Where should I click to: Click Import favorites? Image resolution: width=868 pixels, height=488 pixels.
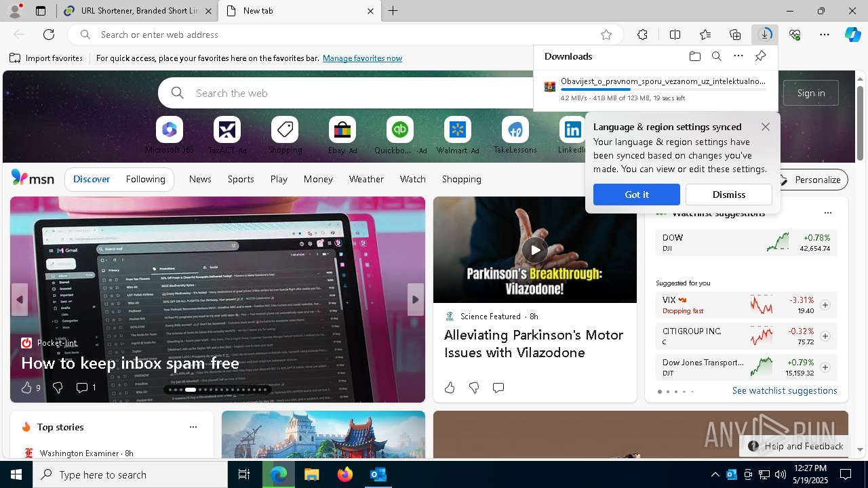tap(46, 58)
